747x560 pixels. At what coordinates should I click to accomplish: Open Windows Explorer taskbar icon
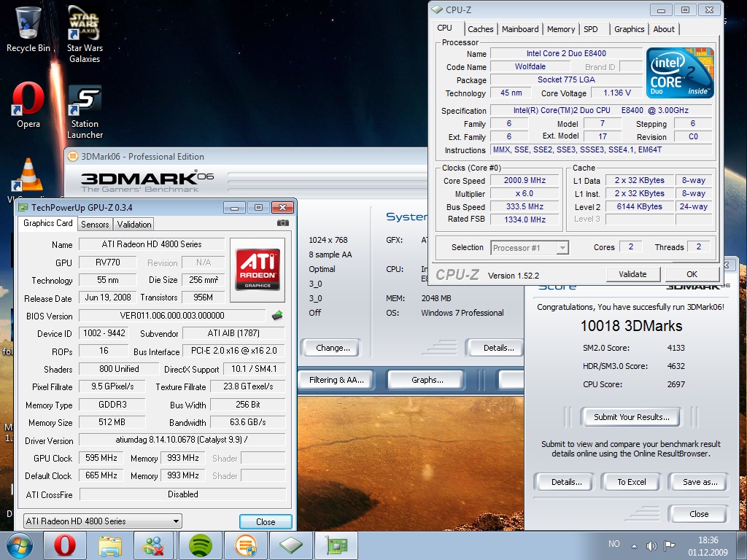pyautogui.click(x=110, y=545)
